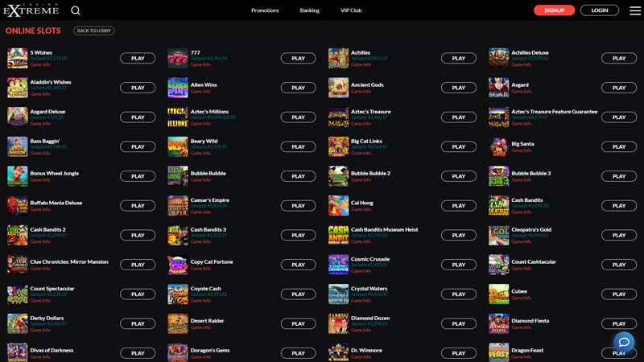
Task: Open the Cubee game thumbnail
Action: click(498, 294)
